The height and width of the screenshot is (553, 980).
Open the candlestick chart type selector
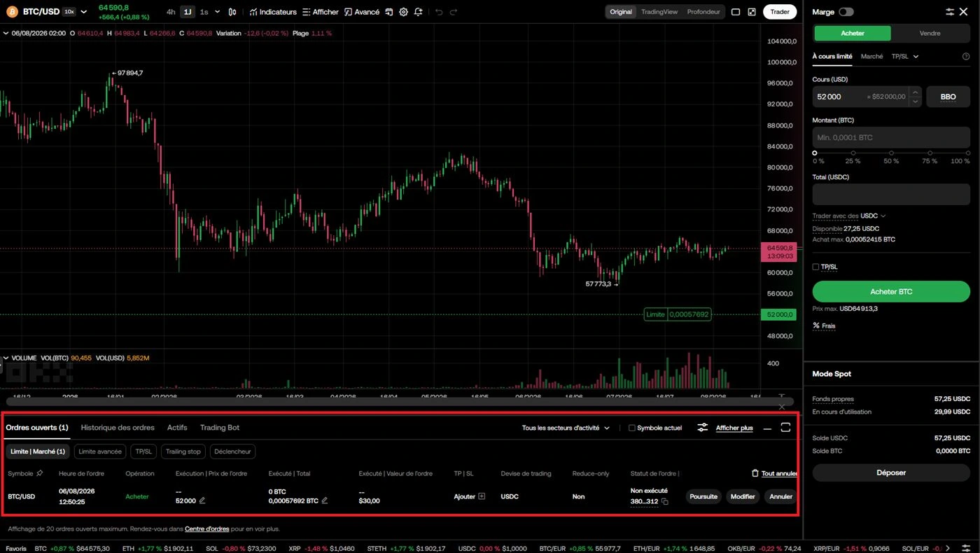(x=232, y=12)
